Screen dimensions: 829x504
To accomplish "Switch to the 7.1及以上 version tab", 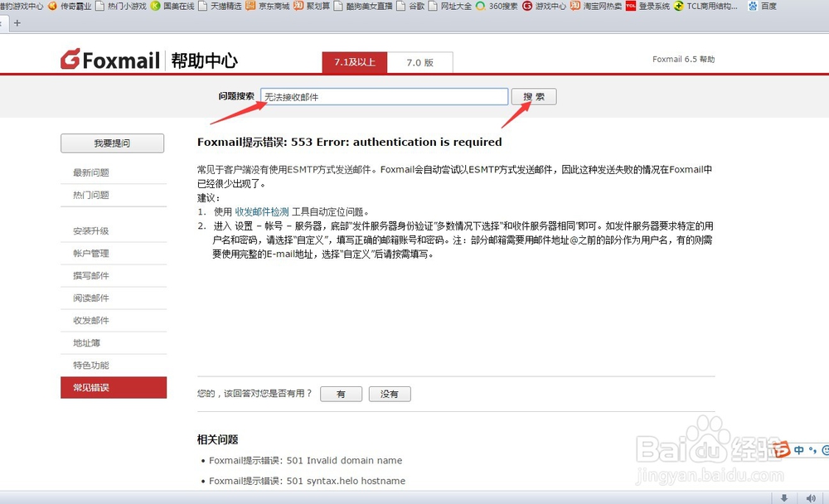I will click(x=355, y=62).
